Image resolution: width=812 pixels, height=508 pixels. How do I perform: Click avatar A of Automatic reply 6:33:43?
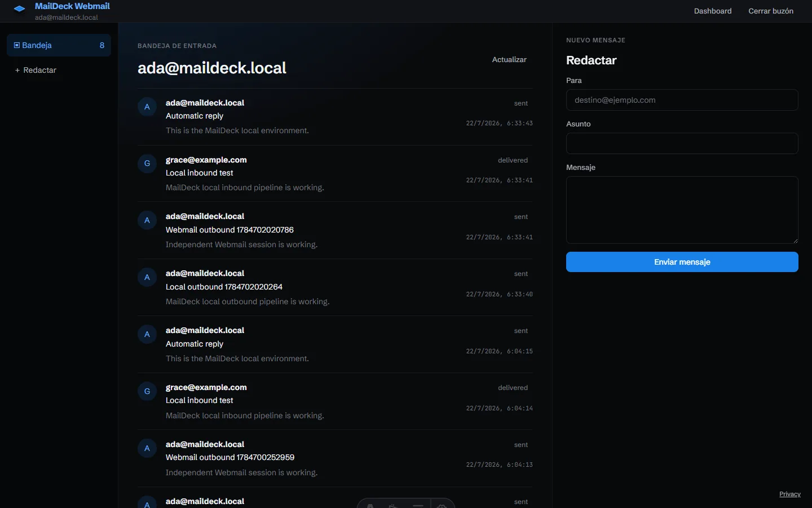click(x=147, y=107)
